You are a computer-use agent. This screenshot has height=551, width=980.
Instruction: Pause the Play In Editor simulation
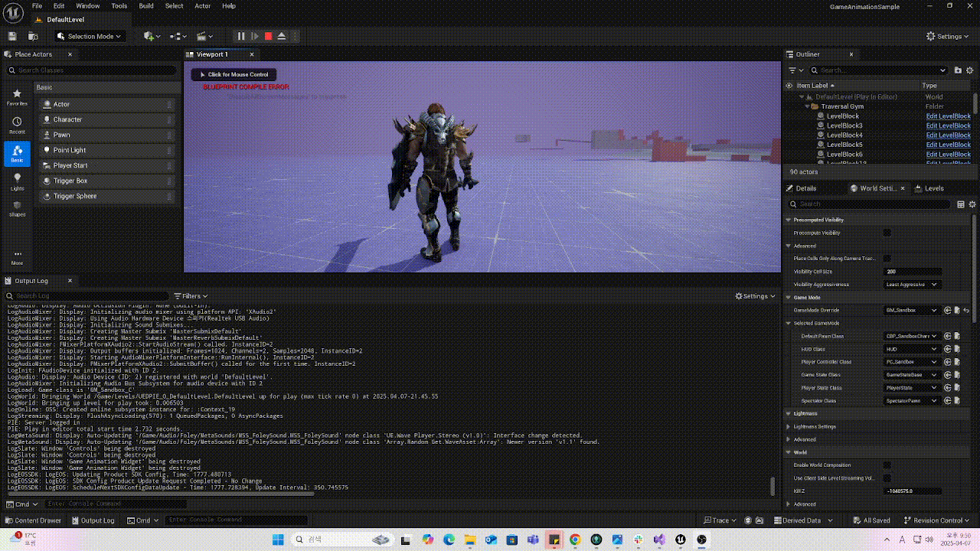click(x=241, y=36)
